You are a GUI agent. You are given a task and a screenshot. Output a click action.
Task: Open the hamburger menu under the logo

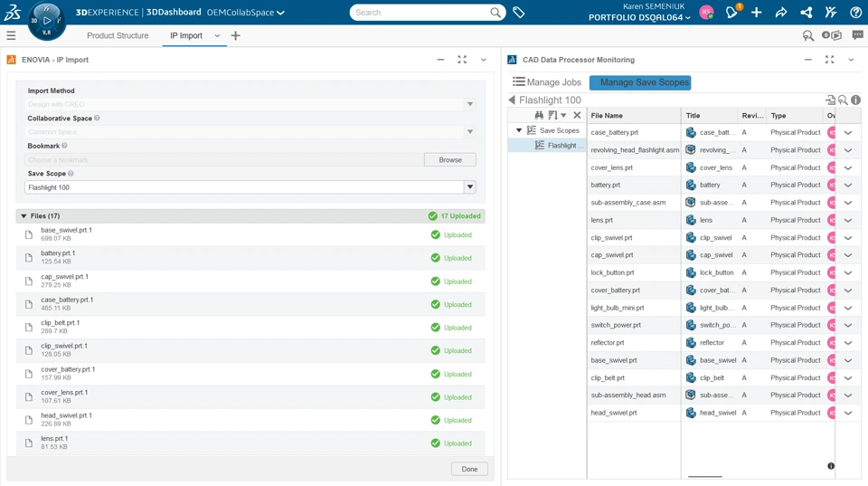pyautogui.click(x=11, y=36)
